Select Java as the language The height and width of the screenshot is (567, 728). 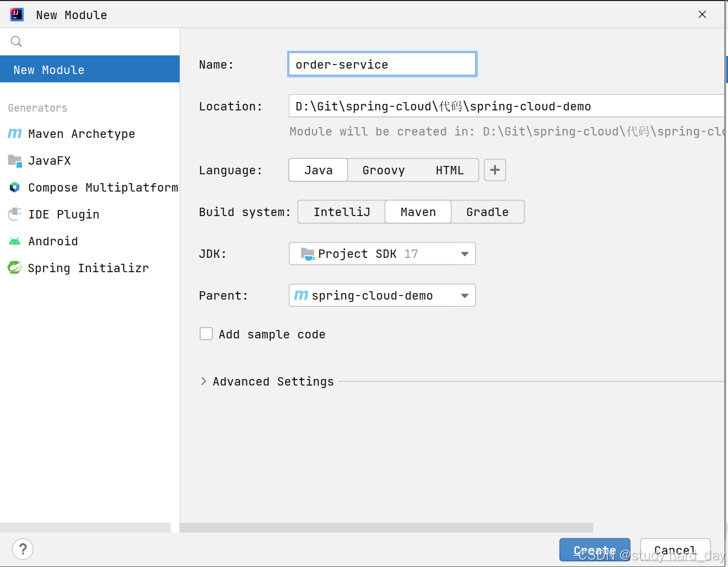[x=319, y=170]
